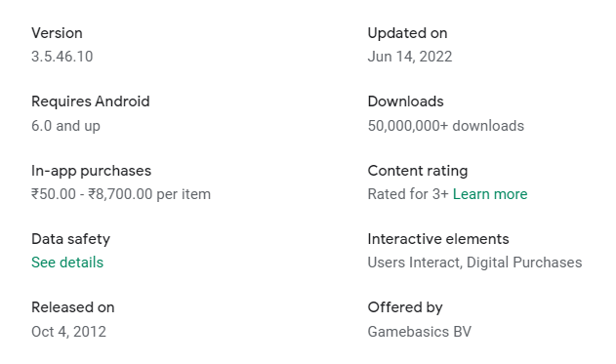This screenshot has height=364, width=616.
Task: Select the 50,000,000+ downloads text
Action: pyautogui.click(x=446, y=126)
